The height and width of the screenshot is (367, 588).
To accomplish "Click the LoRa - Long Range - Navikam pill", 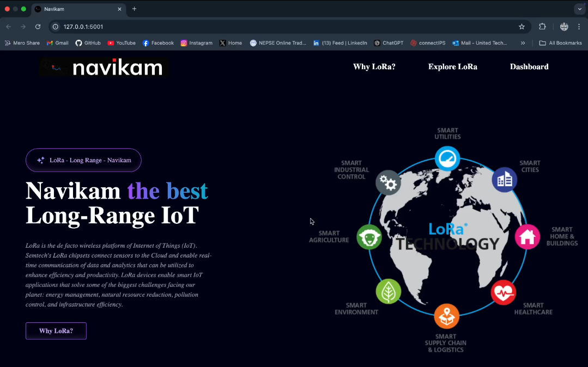I will 83,160.
